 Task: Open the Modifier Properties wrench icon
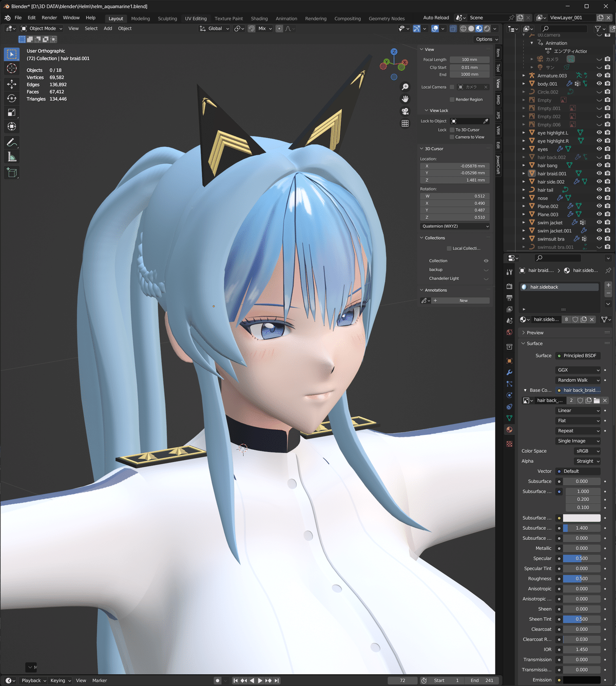pos(509,372)
